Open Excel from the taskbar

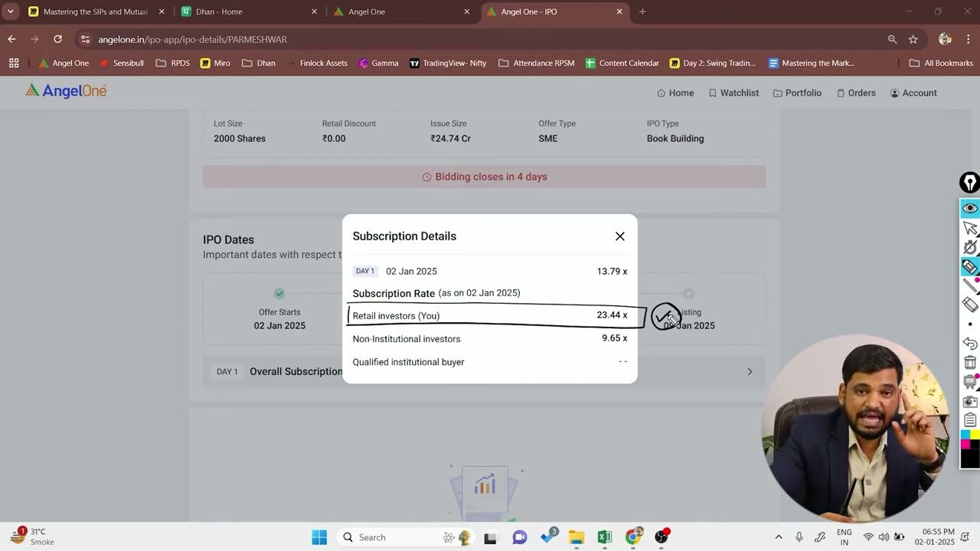tap(605, 537)
